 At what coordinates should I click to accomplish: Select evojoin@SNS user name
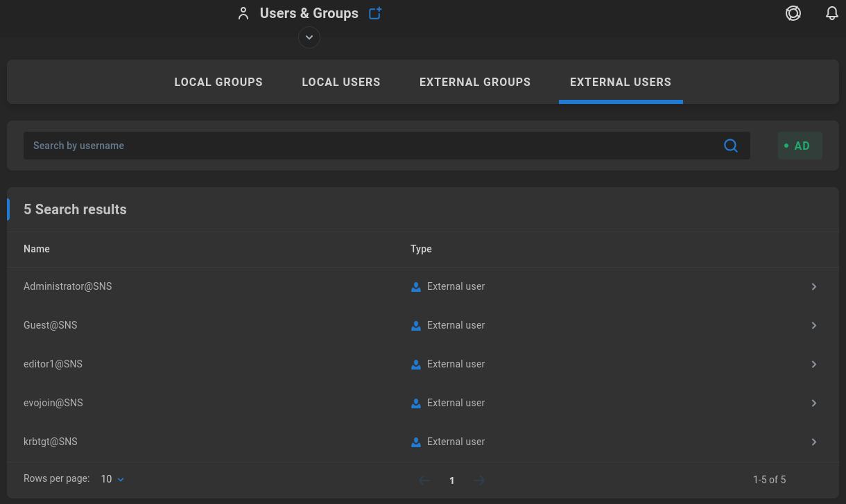[53, 403]
